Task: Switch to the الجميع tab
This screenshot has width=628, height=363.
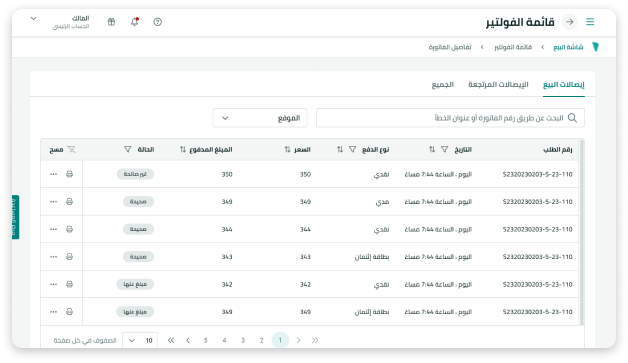Action: [x=443, y=85]
